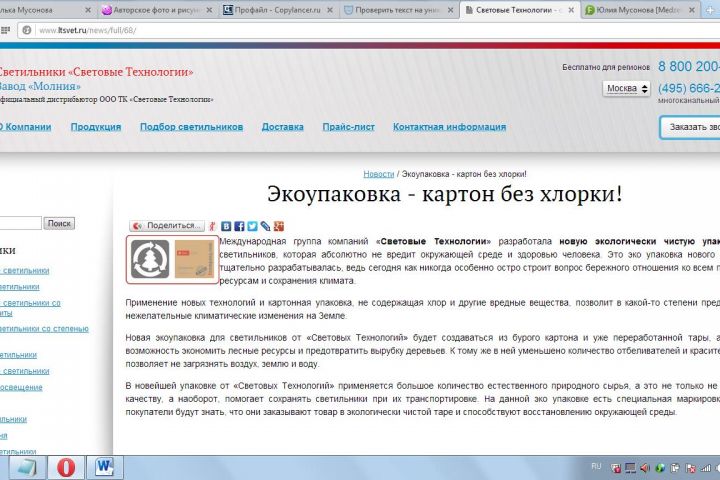This screenshot has height=480, width=720.
Task: Share the article on Twitter
Action: pyautogui.click(x=252, y=226)
